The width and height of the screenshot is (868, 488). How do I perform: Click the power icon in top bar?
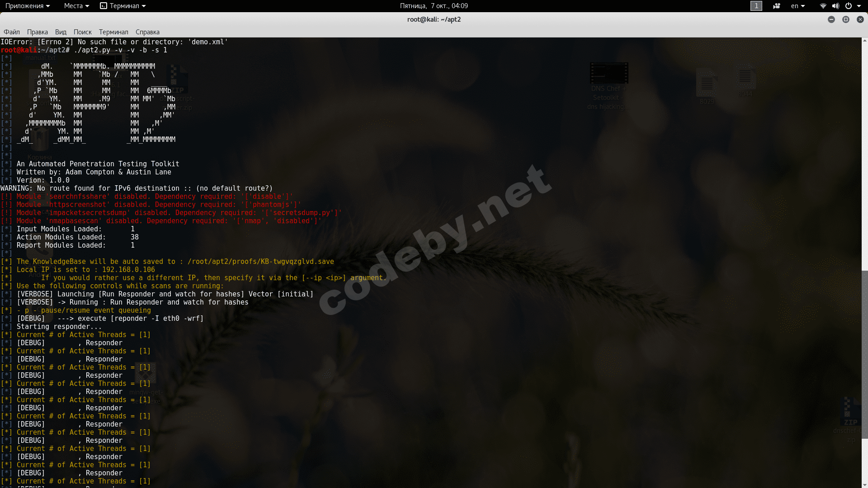point(849,6)
